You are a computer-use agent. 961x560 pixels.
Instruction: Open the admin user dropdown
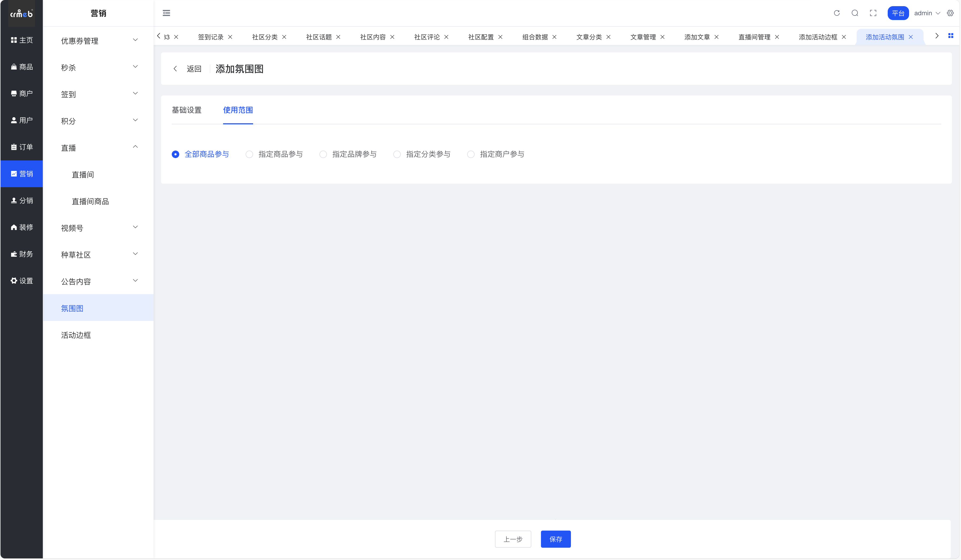tap(927, 13)
